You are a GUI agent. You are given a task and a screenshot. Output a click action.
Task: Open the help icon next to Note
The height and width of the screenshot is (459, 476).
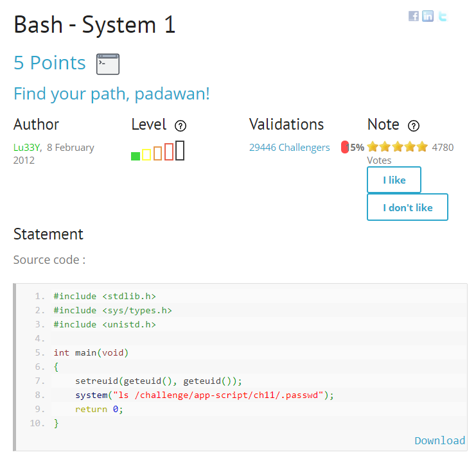pyautogui.click(x=414, y=126)
